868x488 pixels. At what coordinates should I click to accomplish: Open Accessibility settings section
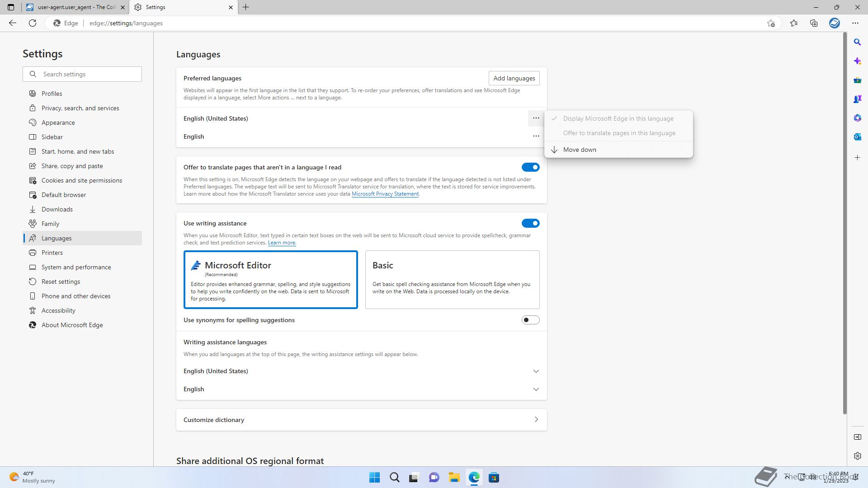[x=82, y=310]
